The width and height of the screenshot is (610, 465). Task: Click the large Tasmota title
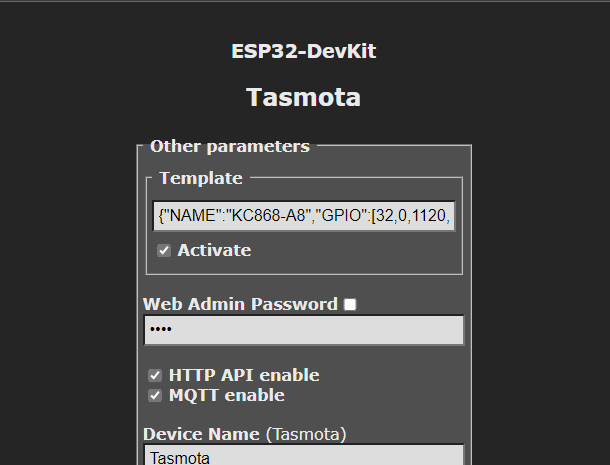click(x=304, y=97)
